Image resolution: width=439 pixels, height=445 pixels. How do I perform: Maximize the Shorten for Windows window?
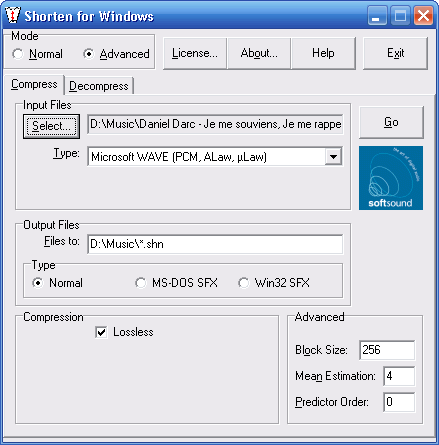[400, 16]
